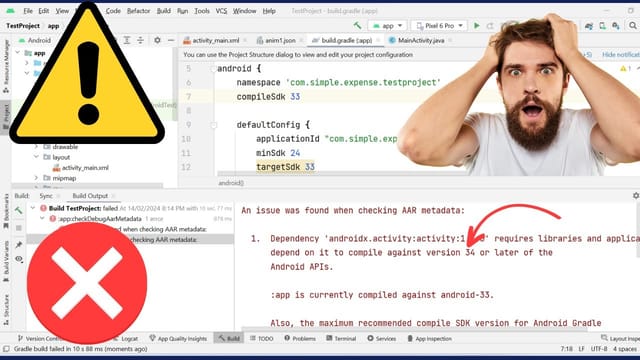This screenshot has width=640, height=360.
Task: Collapse the :app:checkDebugAarMetadata node
Action: tap(42, 219)
